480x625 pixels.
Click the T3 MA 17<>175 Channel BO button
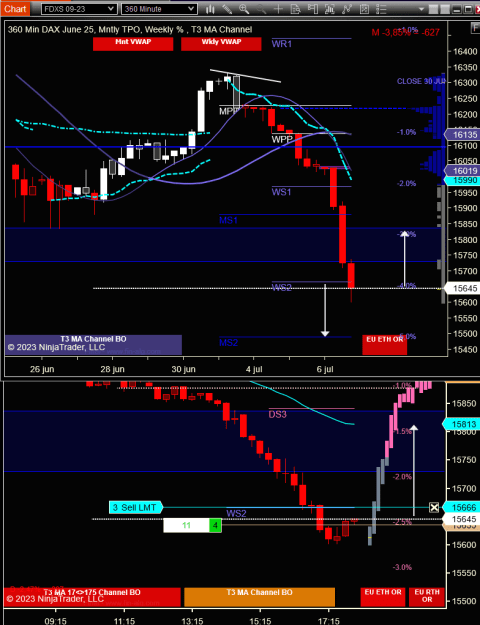tap(92, 597)
